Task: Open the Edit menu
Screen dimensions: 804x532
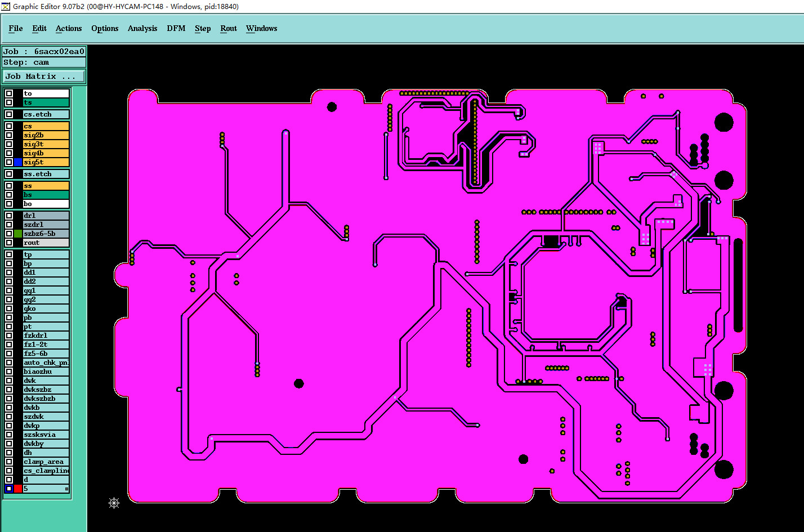Action: coord(39,28)
